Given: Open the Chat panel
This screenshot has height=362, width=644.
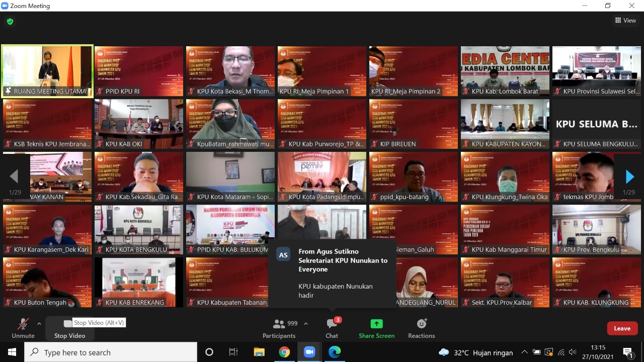Looking at the screenshot, I should pos(332,328).
